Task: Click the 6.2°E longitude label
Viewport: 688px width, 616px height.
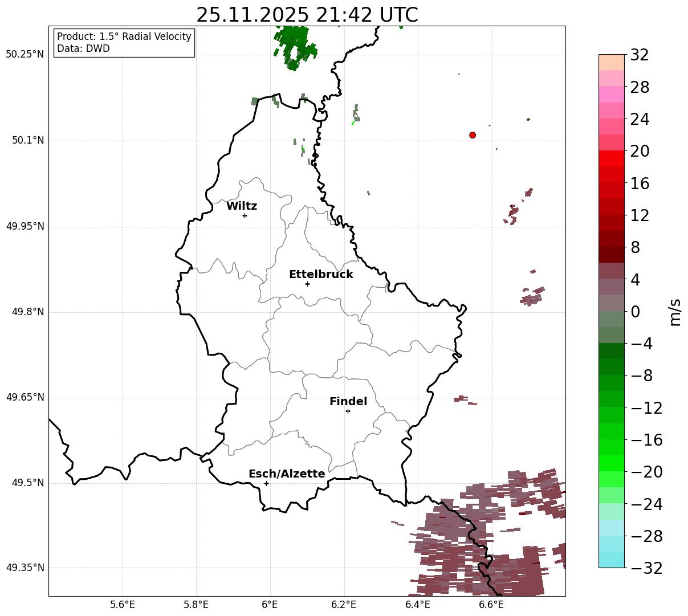Action: [344, 605]
